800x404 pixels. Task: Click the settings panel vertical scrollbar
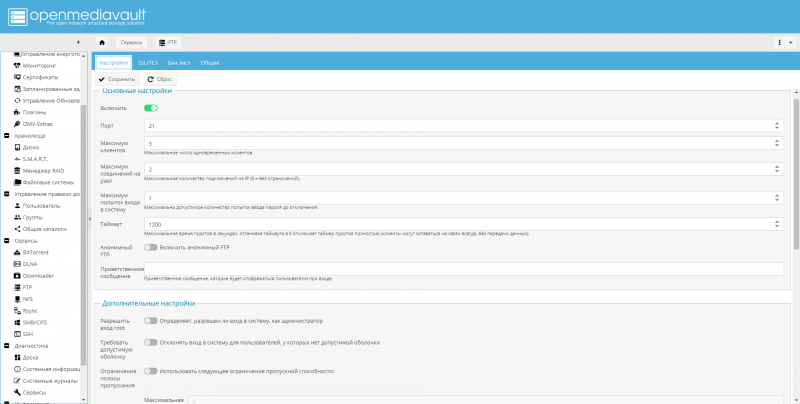[796, 173]
